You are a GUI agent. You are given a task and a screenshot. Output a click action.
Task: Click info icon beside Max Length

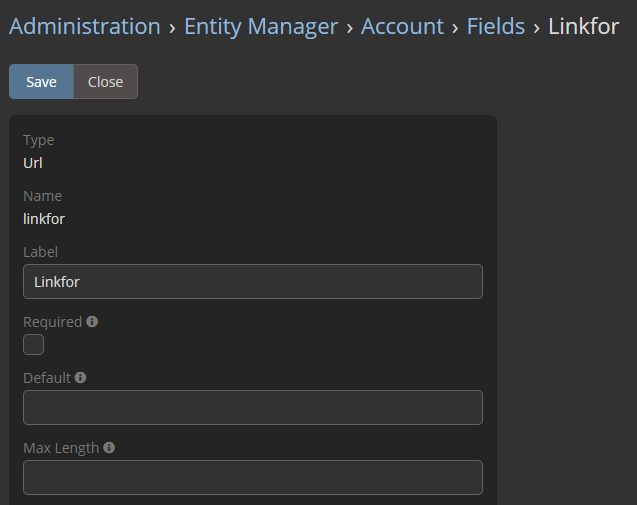click(109, 448)
